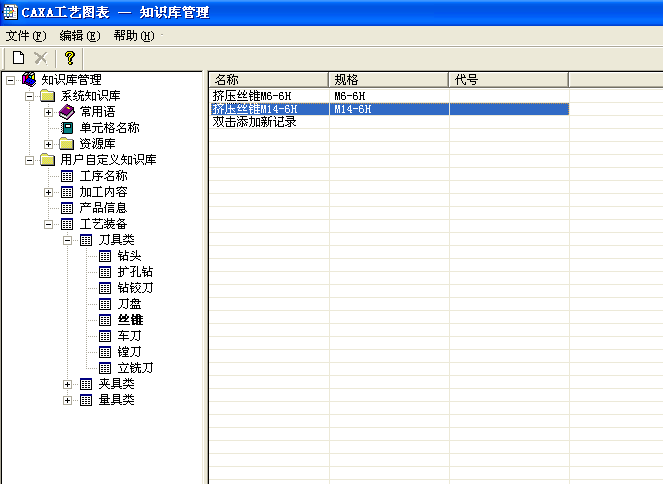663x484 pixels.
Task: Click the table icon beside 丝锥
Action: (x=105, y=320)
